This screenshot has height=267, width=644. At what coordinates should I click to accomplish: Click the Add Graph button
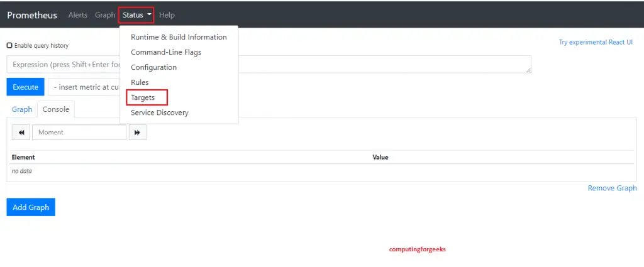31,207
